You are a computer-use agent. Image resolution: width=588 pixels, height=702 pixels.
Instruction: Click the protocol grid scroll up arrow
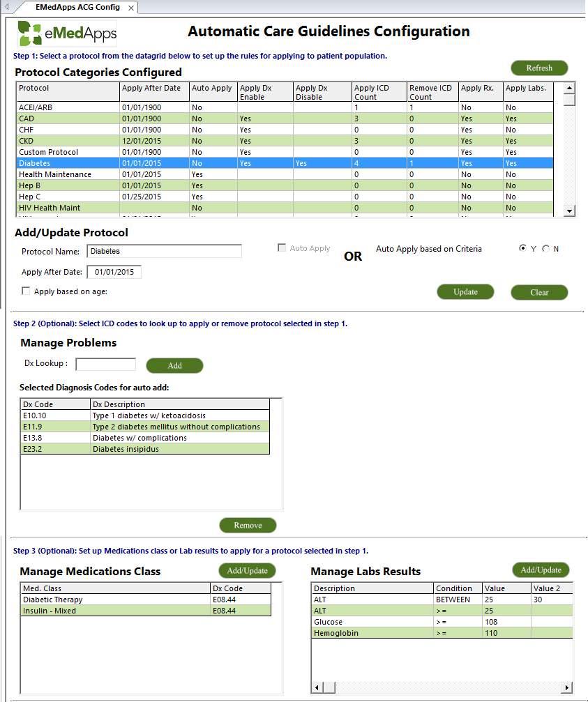(x=569, y=88)
